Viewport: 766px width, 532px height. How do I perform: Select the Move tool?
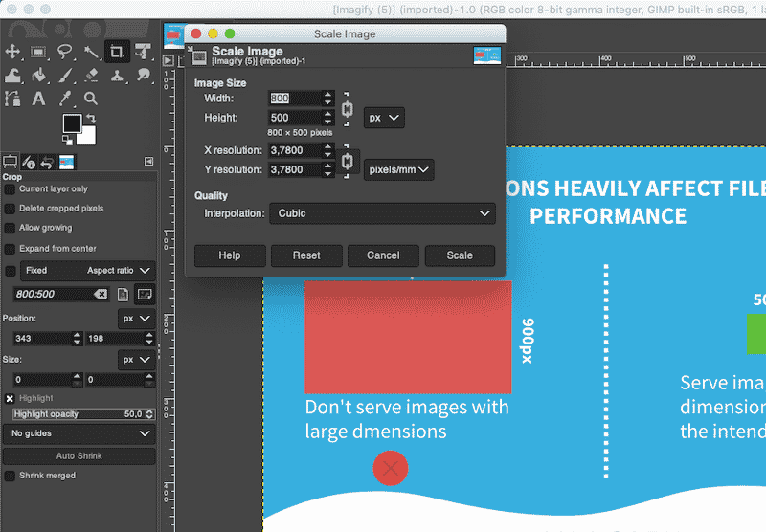pyautogui.click(x=12, y=52)
